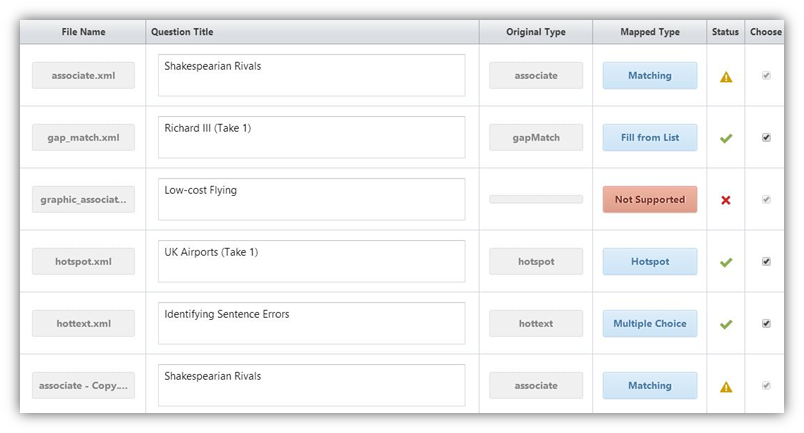Click the Low-cost Flying title field
This screenshot has width=804, height=433.
pos(312,200)
